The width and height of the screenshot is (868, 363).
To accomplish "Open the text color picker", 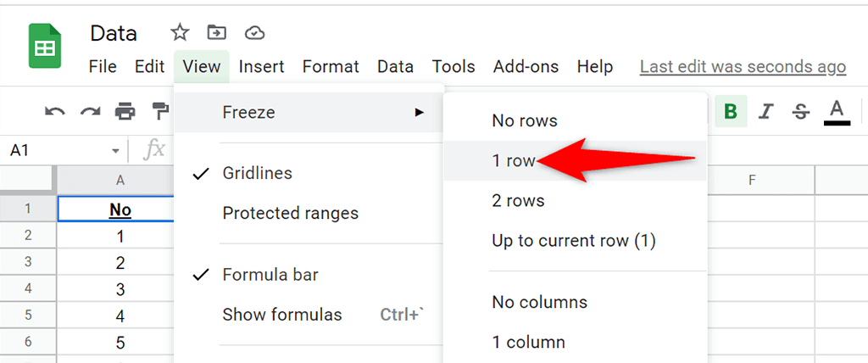I will [x=837, y=112].
